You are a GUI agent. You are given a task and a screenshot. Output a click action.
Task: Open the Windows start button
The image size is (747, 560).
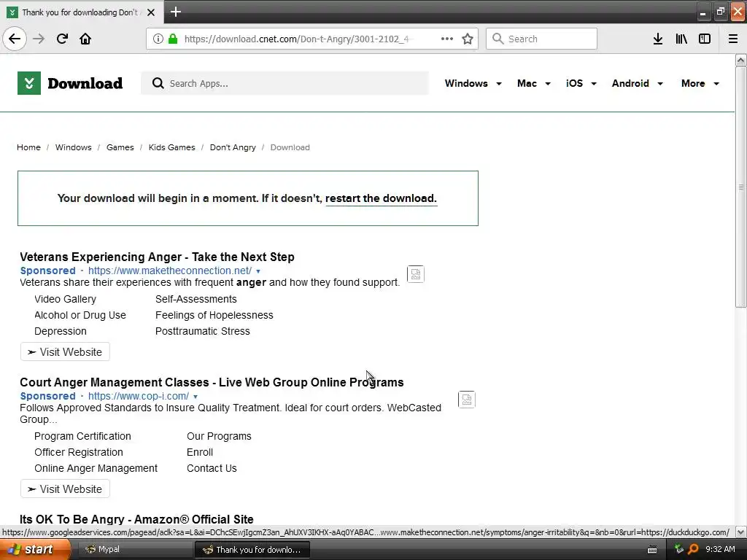(34, 549)
